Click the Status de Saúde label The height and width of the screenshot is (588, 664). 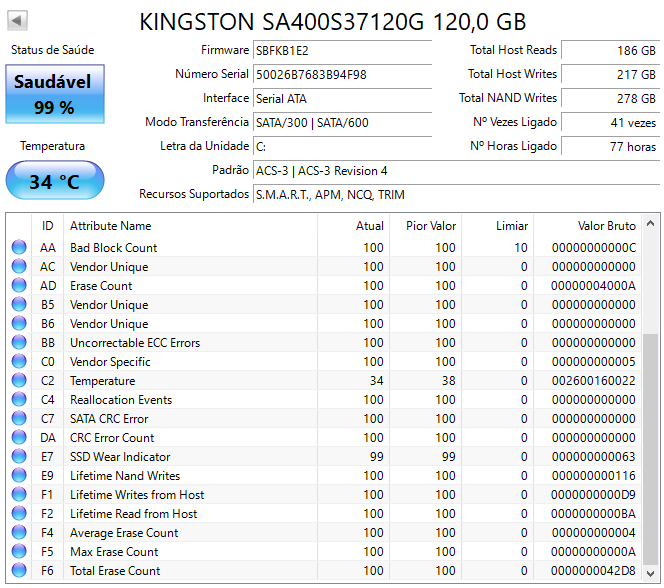coord(53,50)
